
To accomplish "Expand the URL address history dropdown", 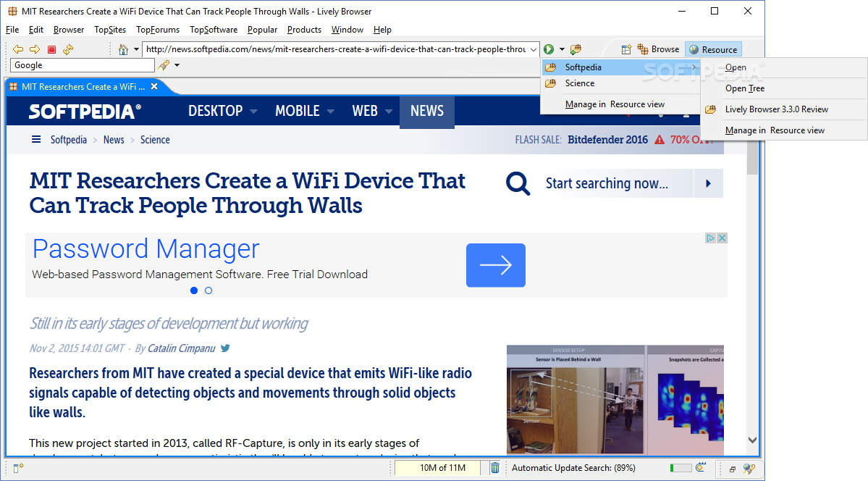I will (533, 49).
